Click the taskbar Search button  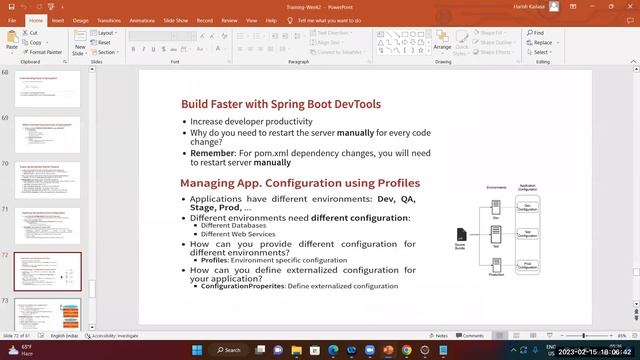229,350
